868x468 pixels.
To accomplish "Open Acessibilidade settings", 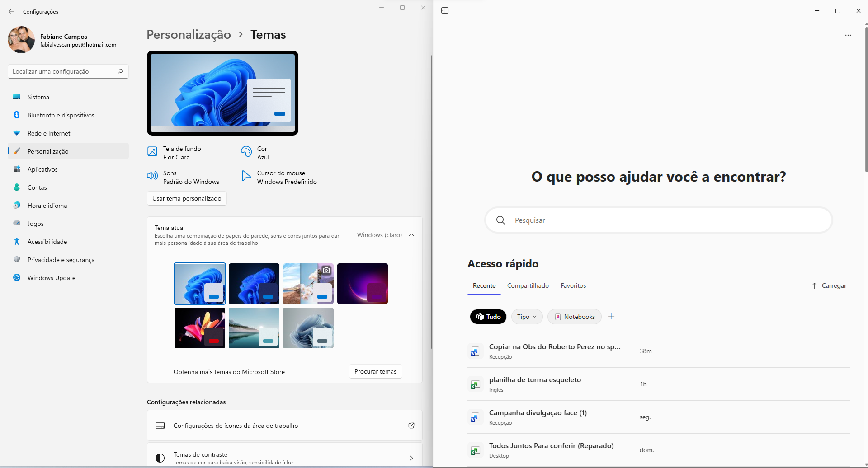I will coord(68,242).
